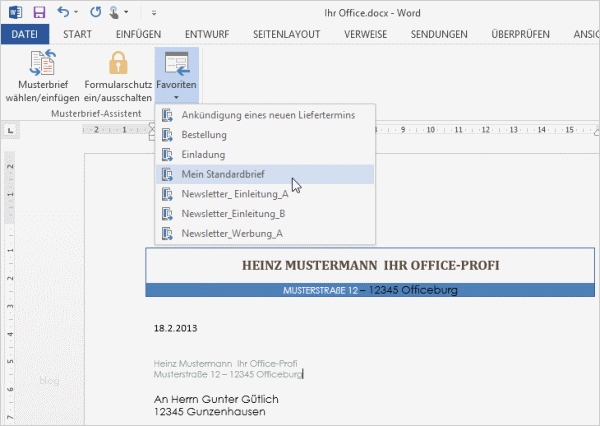Choose Mein Standardbrief from Favoriten list
The width and height of the screenshot is (600, 426).
tap(265, 174)
